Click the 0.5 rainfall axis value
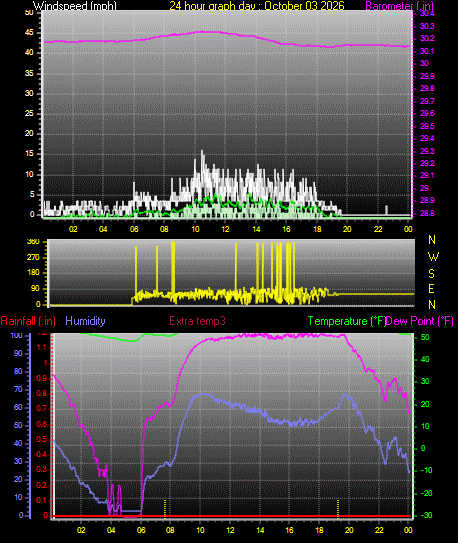Screen dimensions: 458x543 pos(42,439)
